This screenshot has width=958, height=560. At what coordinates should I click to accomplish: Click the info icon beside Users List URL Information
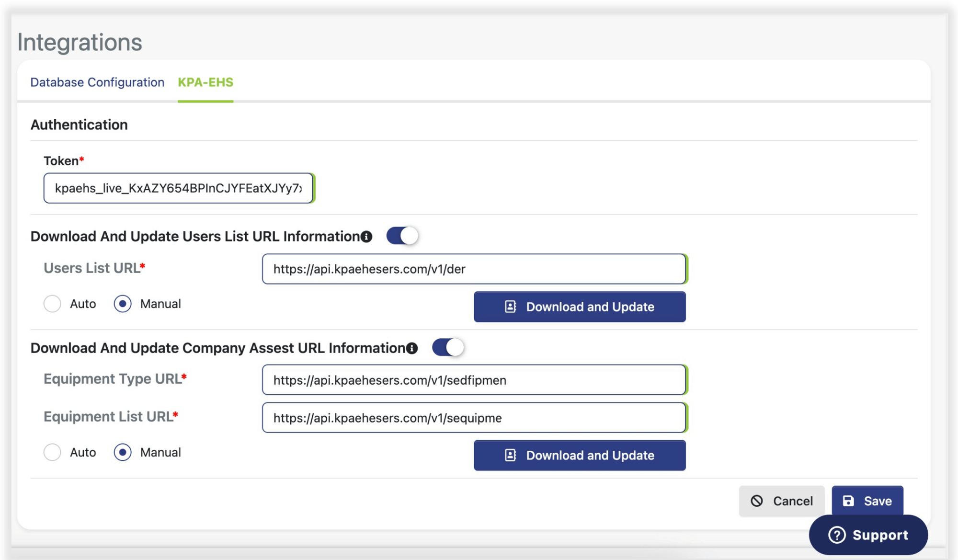pos(366,237)
